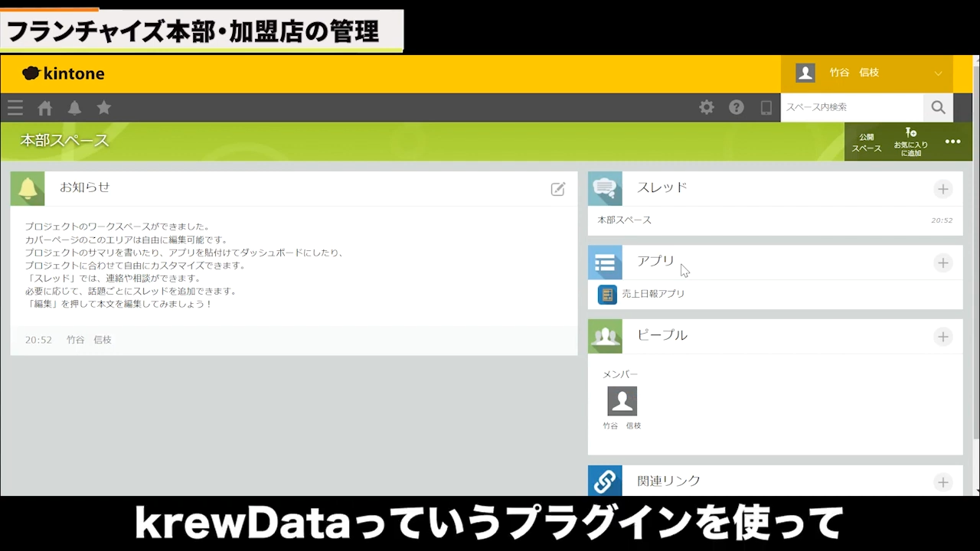Open the settings gear icon

[707, 107]
